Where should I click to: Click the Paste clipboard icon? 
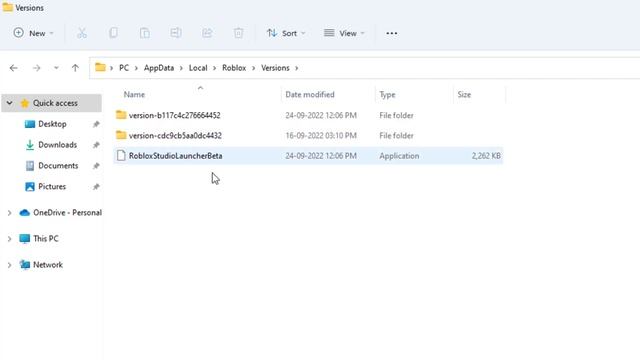point(144,33)
